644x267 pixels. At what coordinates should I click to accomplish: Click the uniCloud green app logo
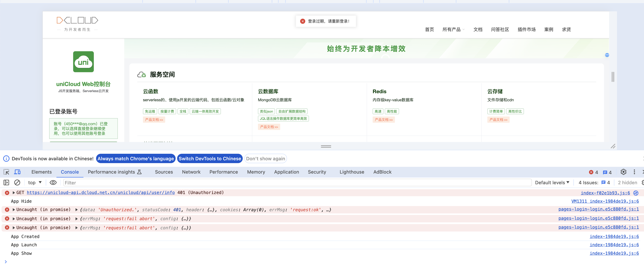point(83,62)
